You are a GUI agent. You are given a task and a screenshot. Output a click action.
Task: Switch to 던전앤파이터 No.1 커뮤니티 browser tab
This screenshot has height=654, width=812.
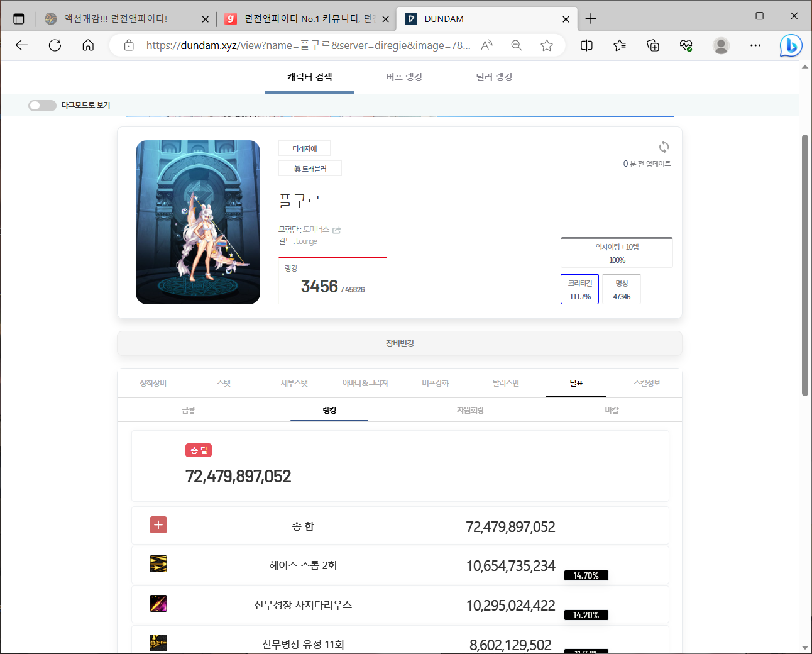point(307,19)
